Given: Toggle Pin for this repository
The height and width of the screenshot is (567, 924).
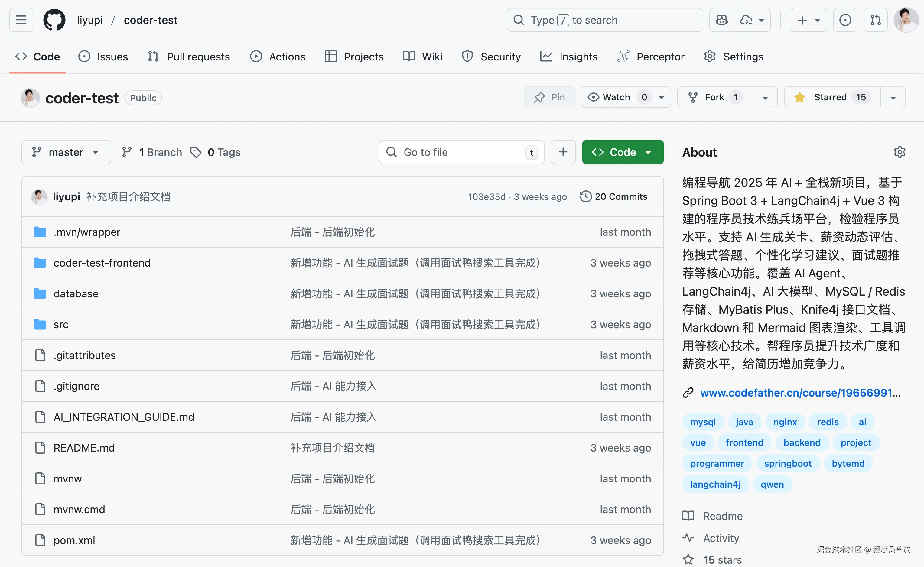Looking at the screenshot, I should (x=549, y=97).
